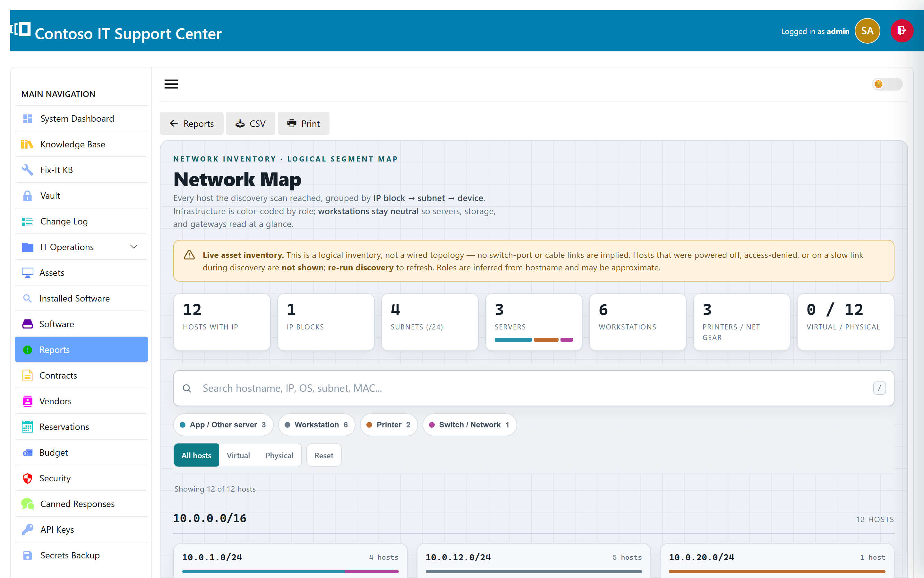Click the Secrets Backup save disk icon
The width and height of the screenshot is (924, 578).
pos(28,556)
